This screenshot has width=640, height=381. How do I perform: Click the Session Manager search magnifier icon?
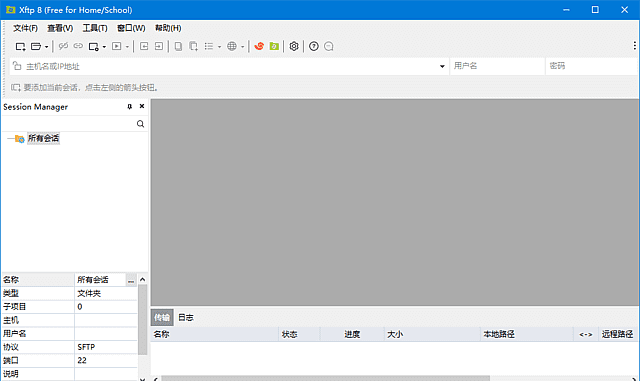(x=140, y=124)
